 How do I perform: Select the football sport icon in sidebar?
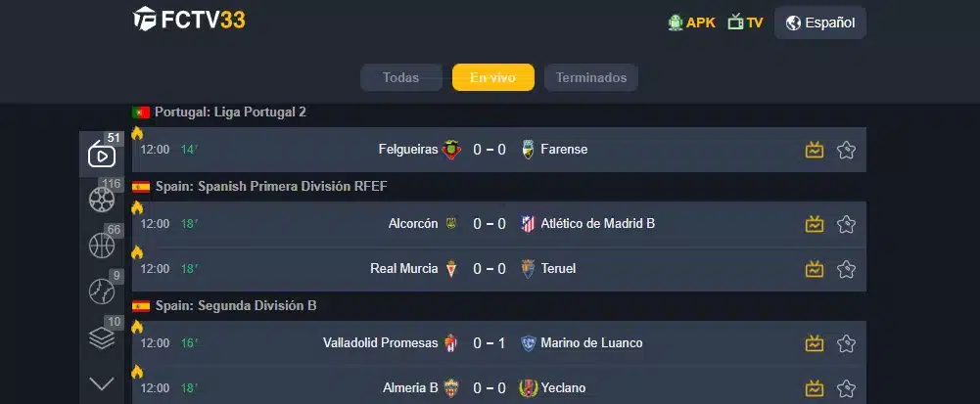(102, 200)
